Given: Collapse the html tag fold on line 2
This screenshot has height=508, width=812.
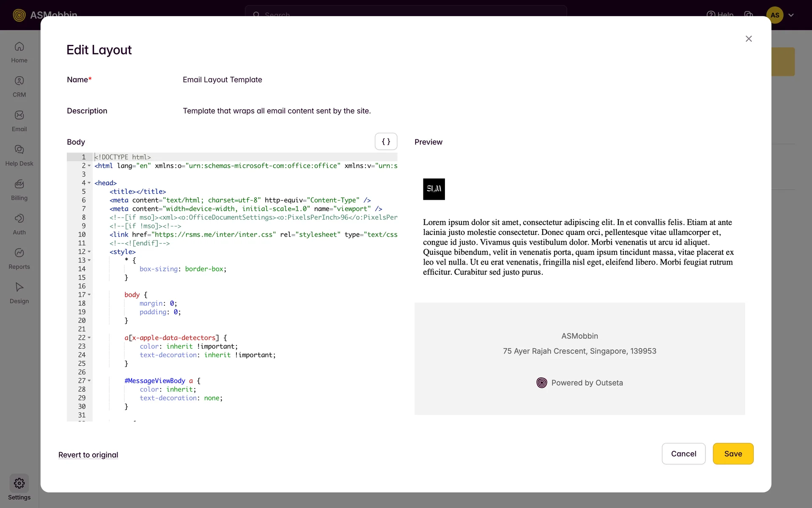Looking at the screenshot, I should (x=89, y=166).
